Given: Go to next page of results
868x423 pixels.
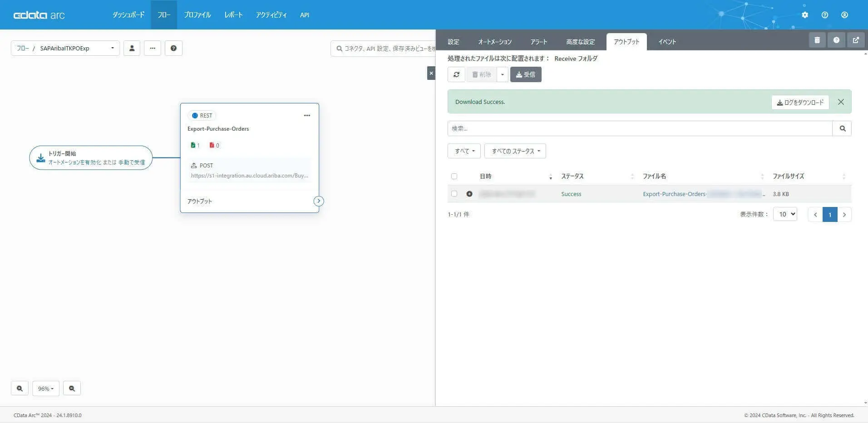Looking at the screenshot, I should point(844,215).
